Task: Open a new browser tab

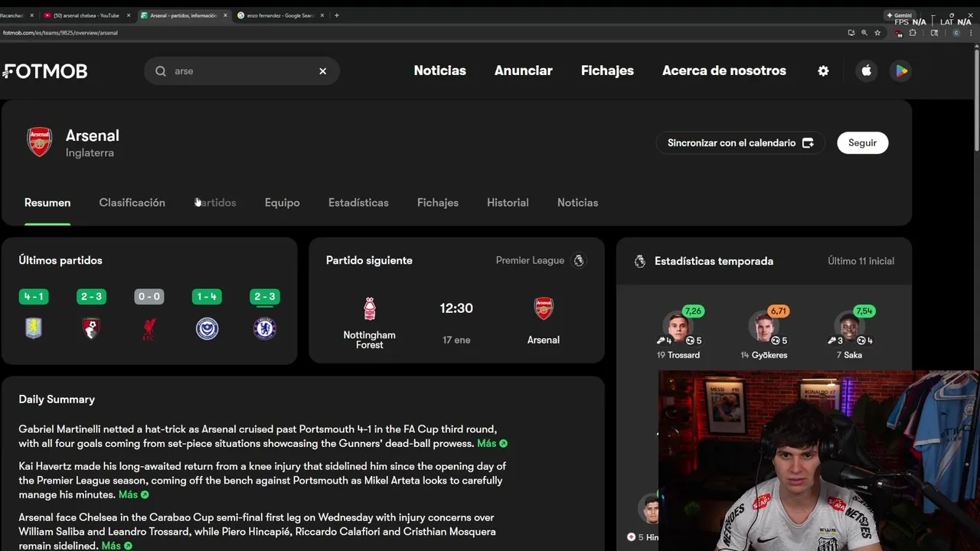Action: click(x=337, y=15)
